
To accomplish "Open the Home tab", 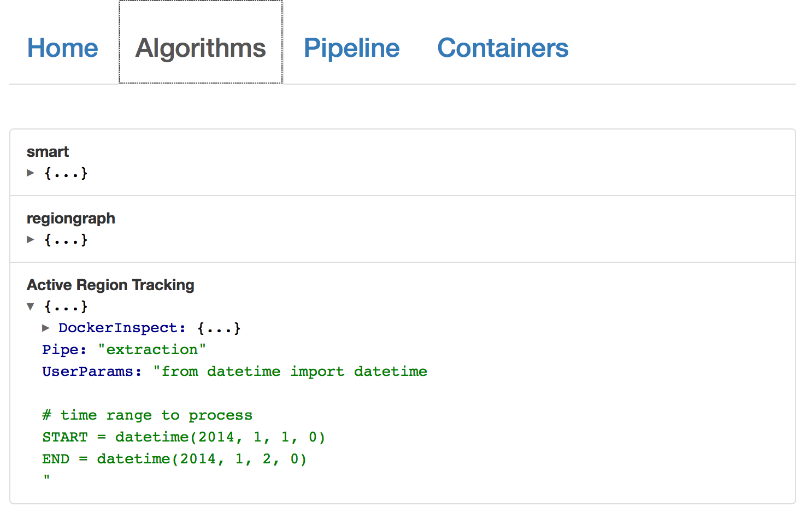I will (63, 48).
